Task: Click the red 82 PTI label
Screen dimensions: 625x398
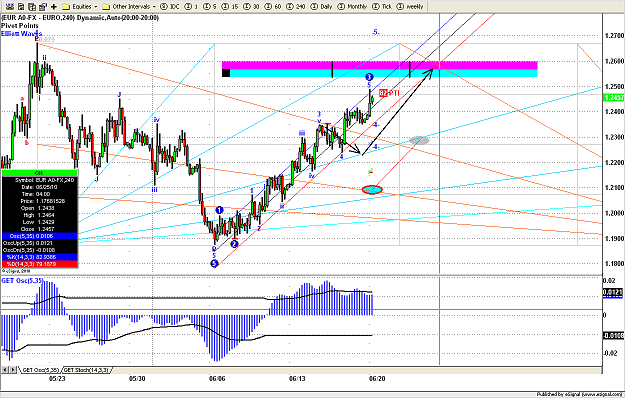Action: pyautogui.click(x=389, y=93)
